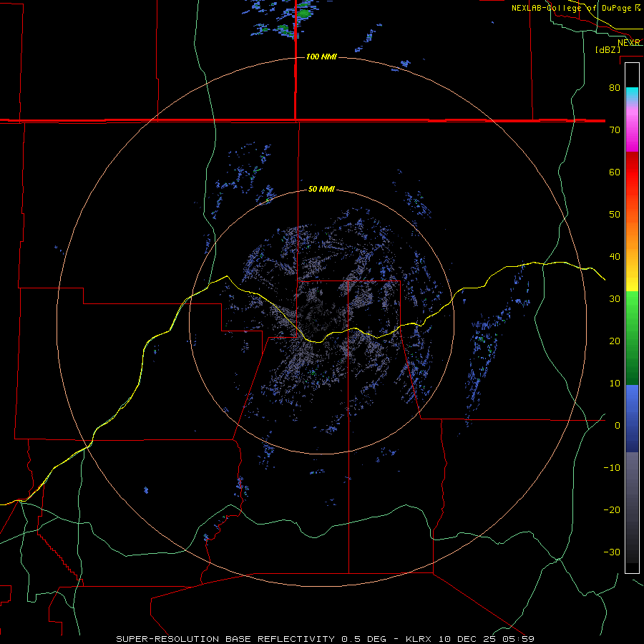Click the 30 value on dBZ scale
Screen dimensions: 644x644
tap(615, 299)
